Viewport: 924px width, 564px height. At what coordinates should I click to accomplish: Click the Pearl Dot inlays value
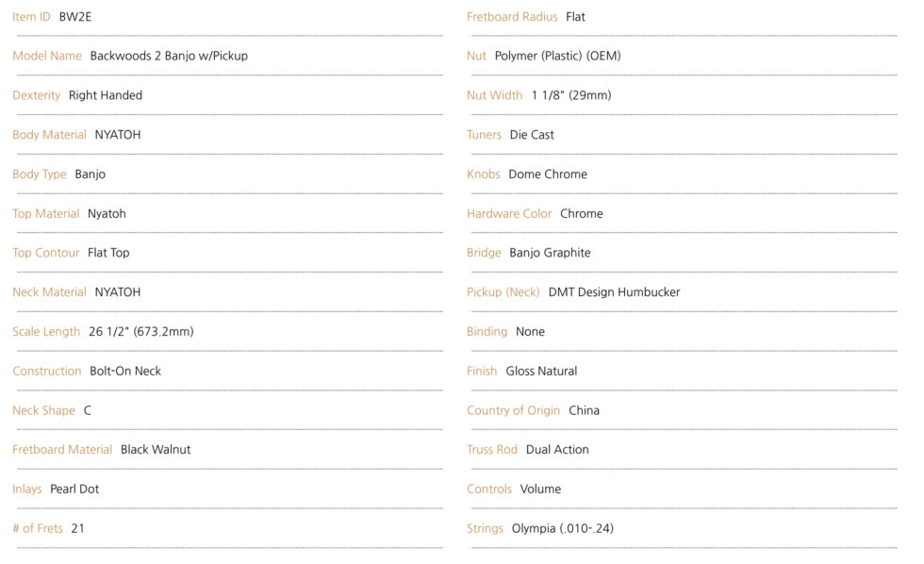tap(74, 489)
